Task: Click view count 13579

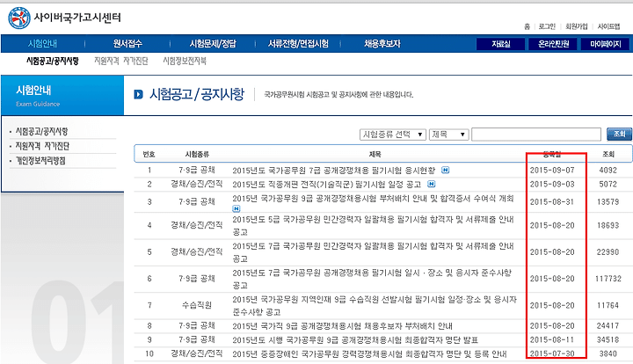Action: tap(608, 201)
